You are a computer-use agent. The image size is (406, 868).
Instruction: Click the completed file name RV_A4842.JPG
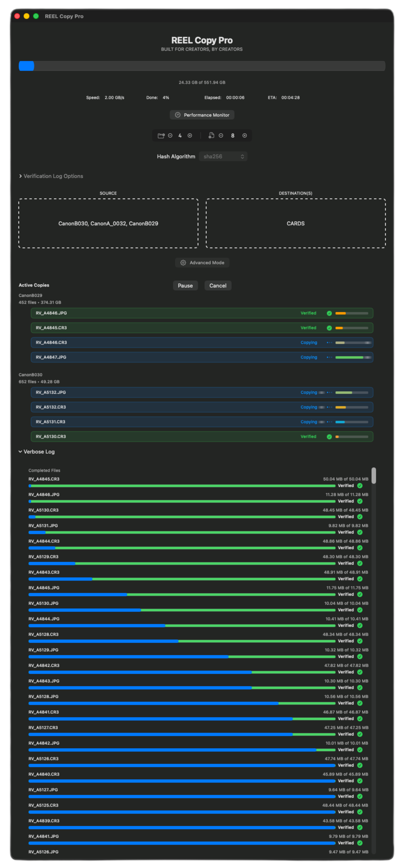coord(44,743)
